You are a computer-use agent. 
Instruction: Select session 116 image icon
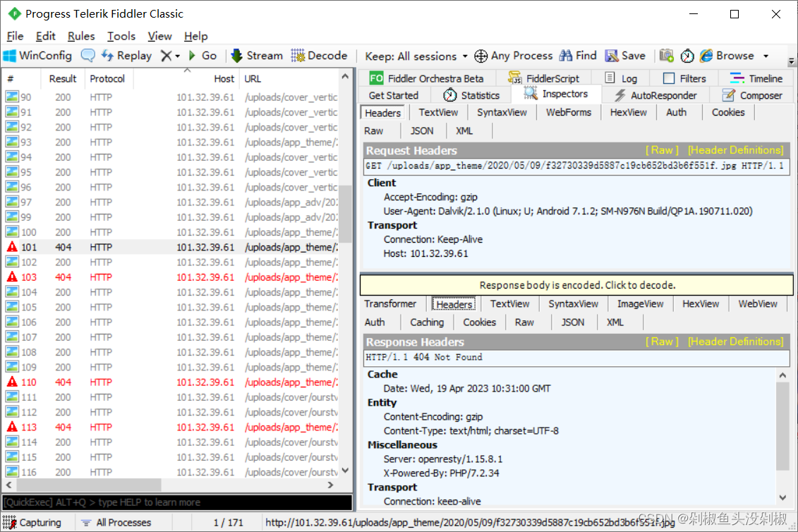[12, 472]
